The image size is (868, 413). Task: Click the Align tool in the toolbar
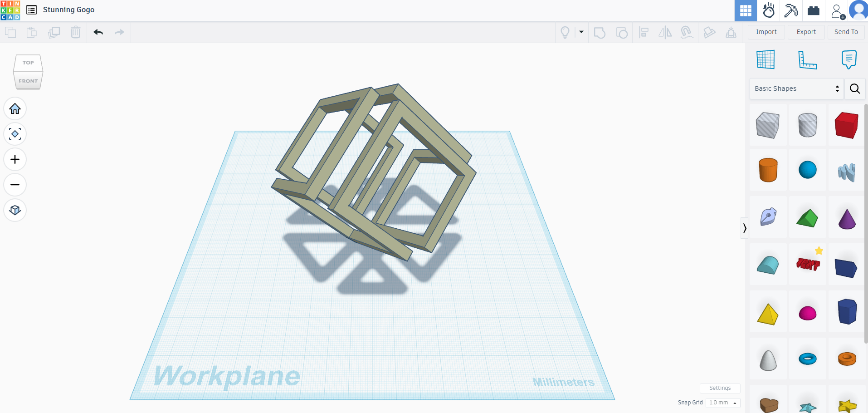[x=644, y=32]
